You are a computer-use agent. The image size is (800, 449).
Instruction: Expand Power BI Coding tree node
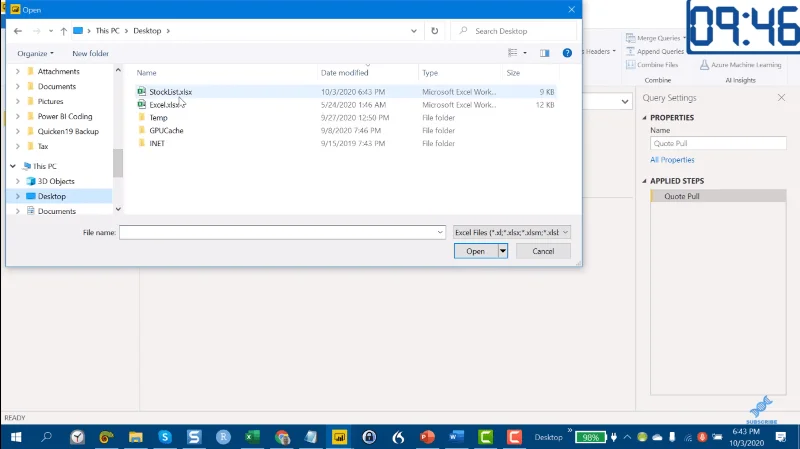(x=18, y=116)
